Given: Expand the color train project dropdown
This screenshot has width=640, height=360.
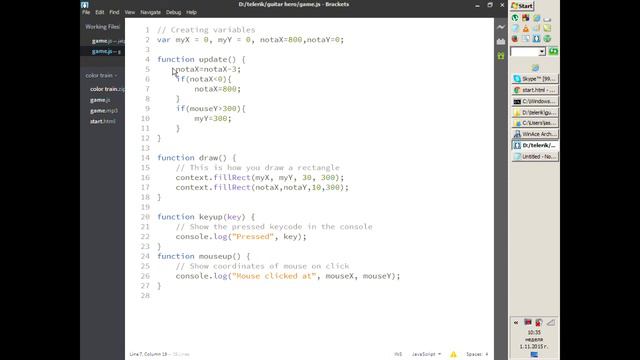Looking at the screenshot, I should [101, 76].
